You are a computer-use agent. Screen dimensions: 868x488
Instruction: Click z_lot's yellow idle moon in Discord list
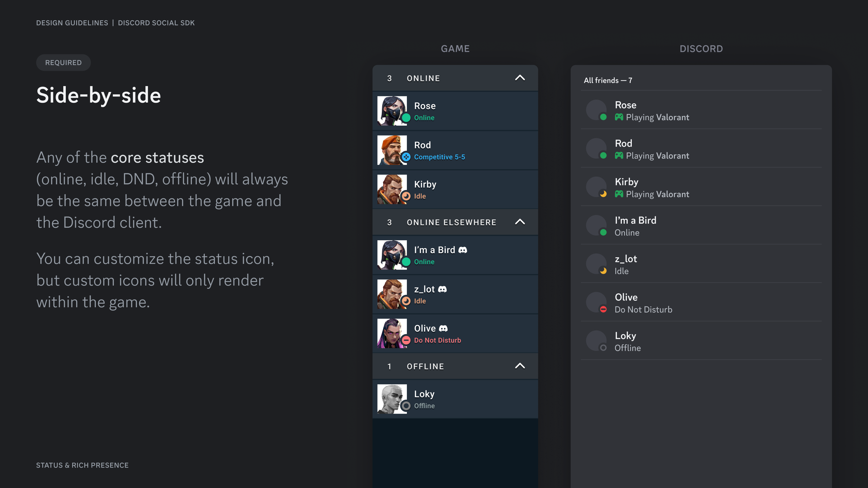(603, 271)
